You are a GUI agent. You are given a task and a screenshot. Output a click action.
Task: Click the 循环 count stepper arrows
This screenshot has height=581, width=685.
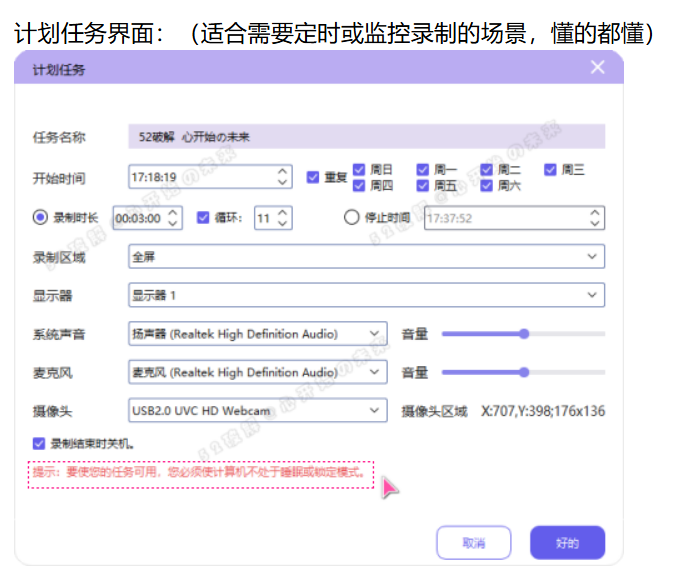(284, 217)
